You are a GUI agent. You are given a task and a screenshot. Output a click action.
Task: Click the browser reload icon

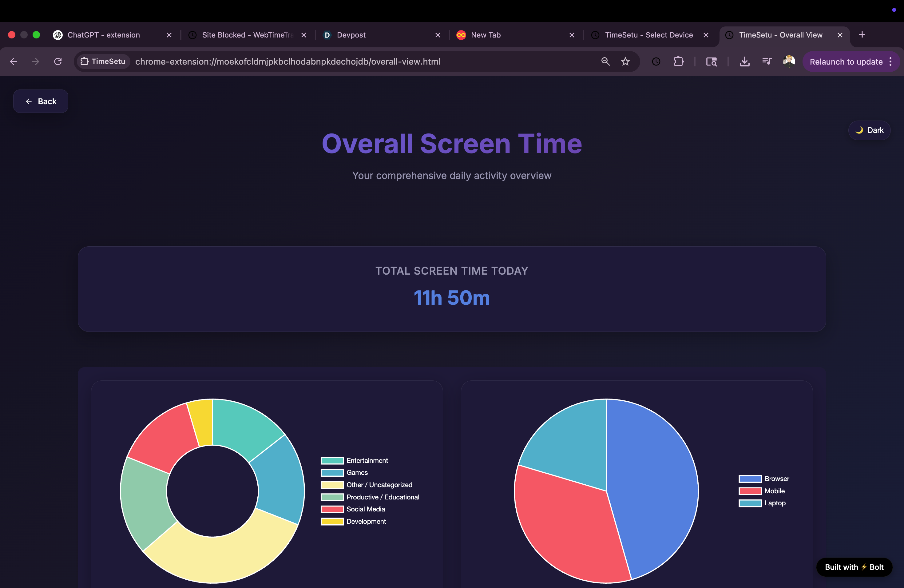[58, 62]
